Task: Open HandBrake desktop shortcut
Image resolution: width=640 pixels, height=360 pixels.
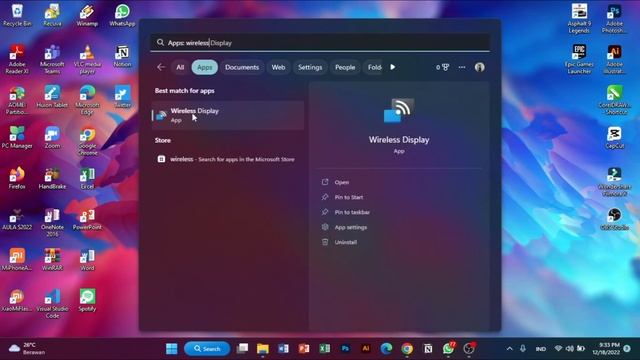Action: 52,178
